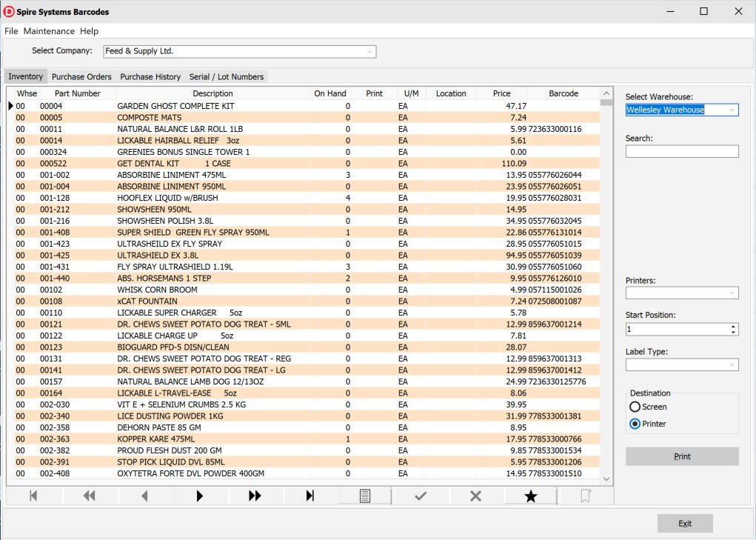Screen dimensions: 756x540
Task: Select KOPPER KARE 475ML row
Action: pyautogui.click(x=307, y=439)
